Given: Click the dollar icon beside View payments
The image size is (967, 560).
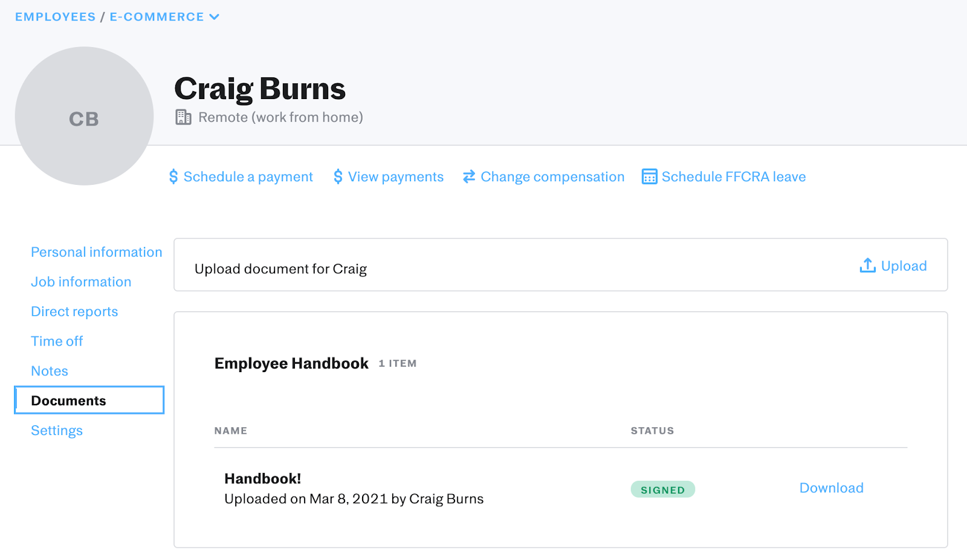Looking at the screenshot, I should tap(338, 176).
